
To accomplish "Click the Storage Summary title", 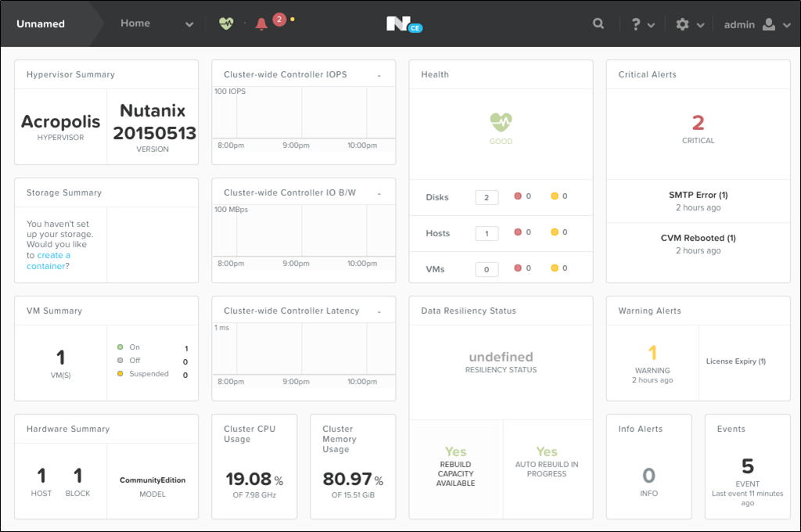I will point(64,192).
